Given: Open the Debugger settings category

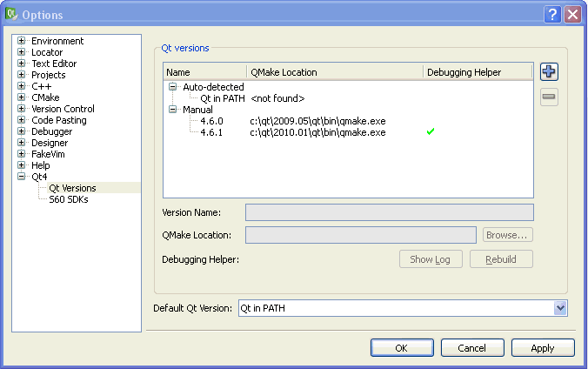Looking at the screenshot, I should [51, 131].
